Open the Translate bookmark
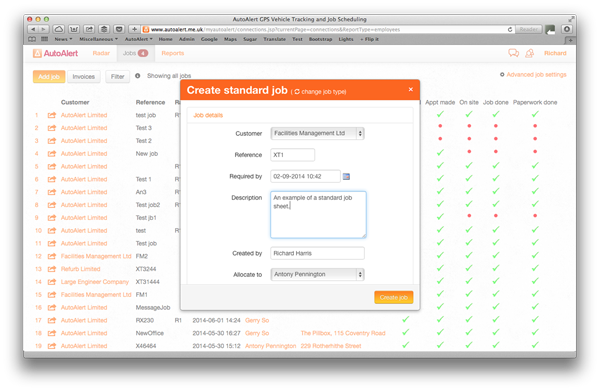 tap(274, 39)
